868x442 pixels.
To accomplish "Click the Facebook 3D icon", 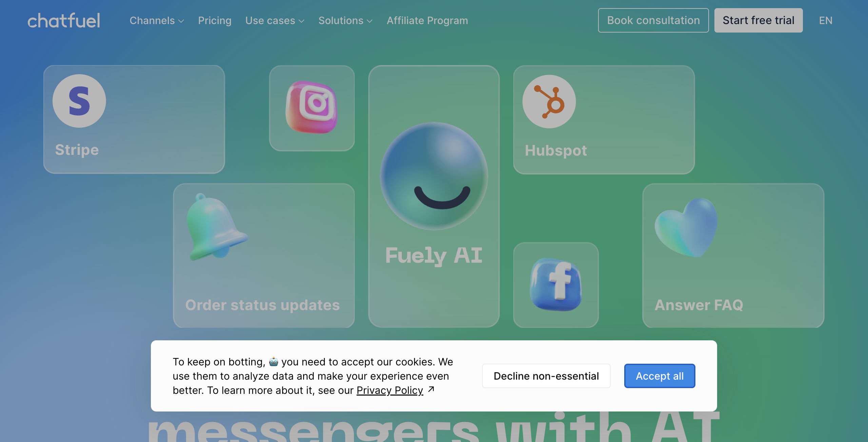I will 556,284.
